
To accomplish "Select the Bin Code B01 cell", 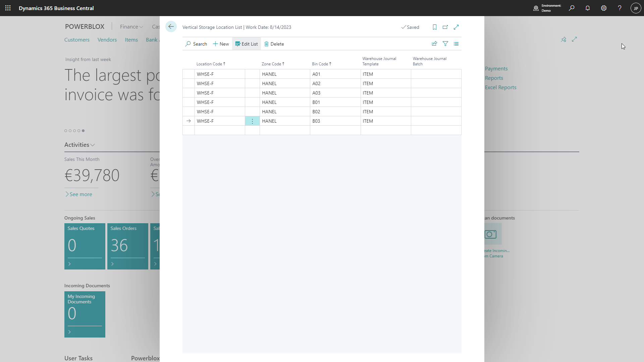I will [335, 102].
